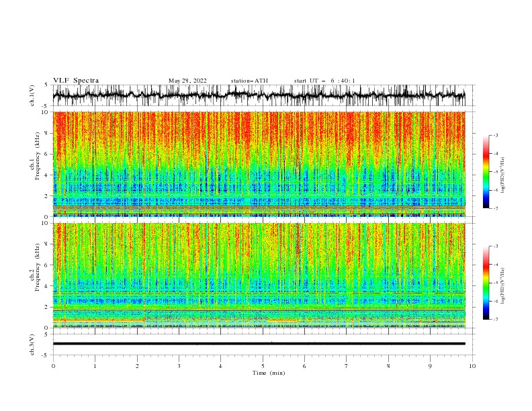Viewport: 532px width, 411px height.
Task: Click the "-7" tick on the lower colorbar
Action: (x=496, y=320)
